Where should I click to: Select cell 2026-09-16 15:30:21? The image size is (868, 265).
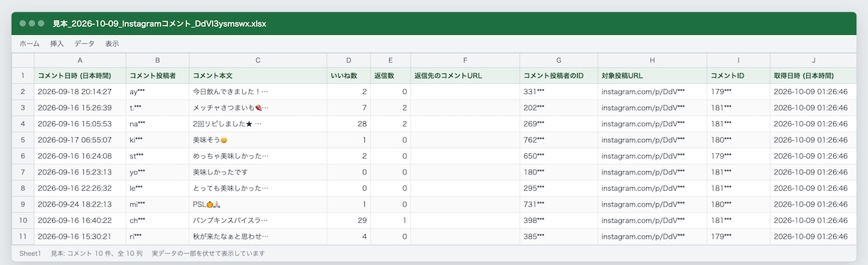pyautogui.click(x=80, y=236)
